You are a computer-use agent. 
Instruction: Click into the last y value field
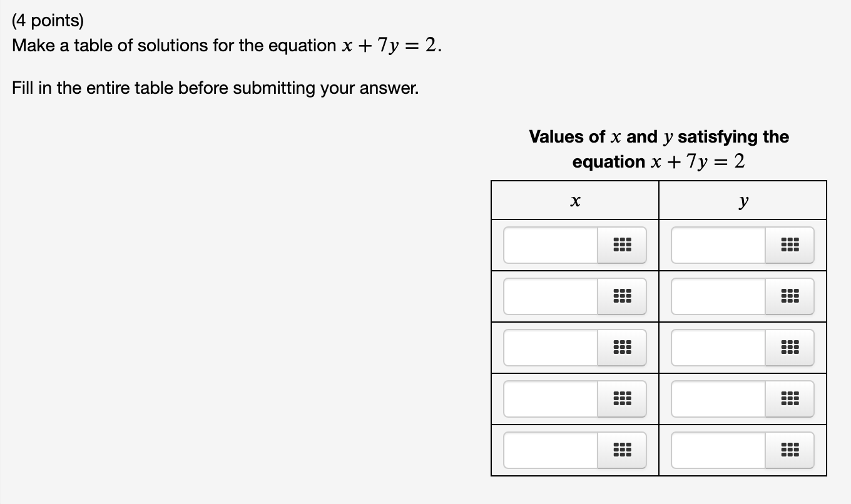pos(715,450)
